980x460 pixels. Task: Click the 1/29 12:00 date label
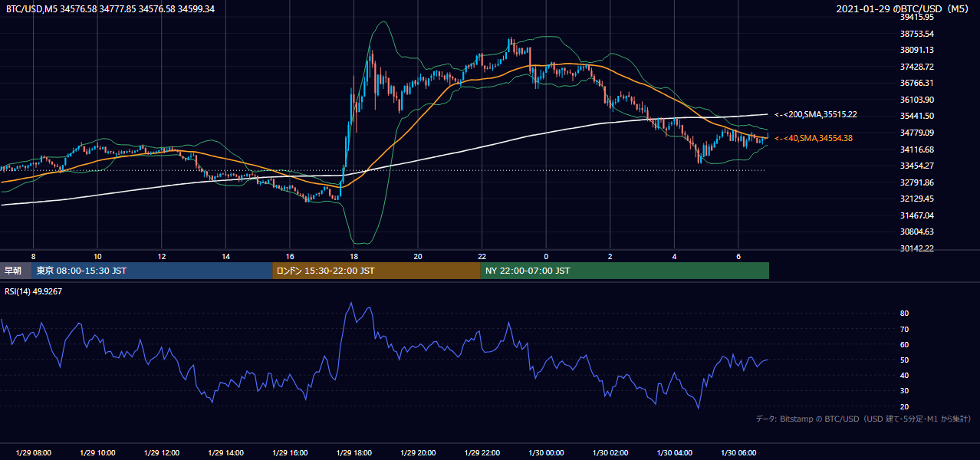(x=161, y=452)
